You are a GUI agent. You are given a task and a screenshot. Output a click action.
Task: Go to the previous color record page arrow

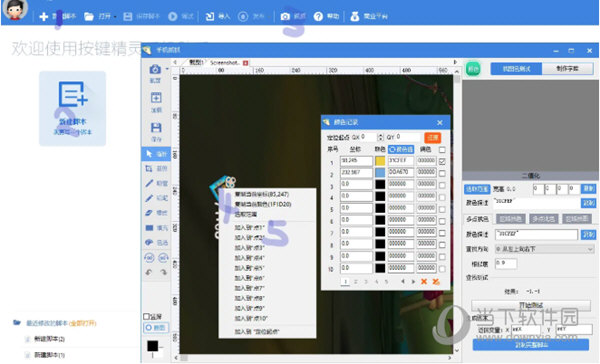(403, 282)
